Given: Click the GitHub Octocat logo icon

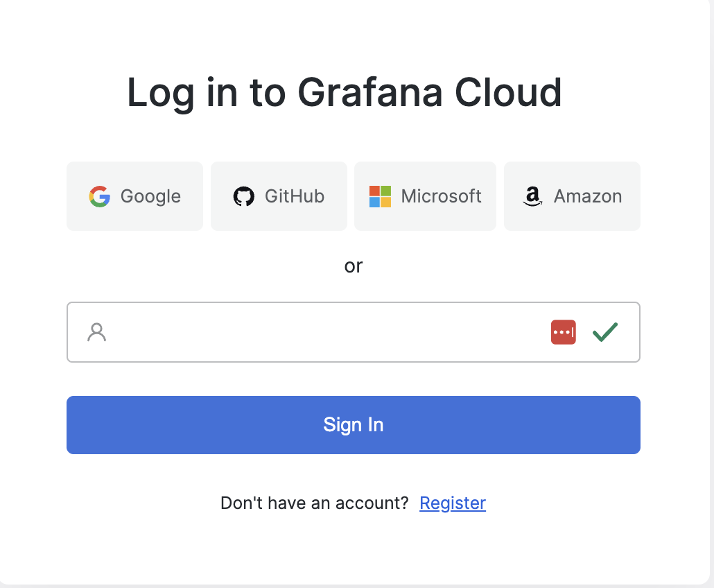Looking at the screenshot, I should coord(243,196).
